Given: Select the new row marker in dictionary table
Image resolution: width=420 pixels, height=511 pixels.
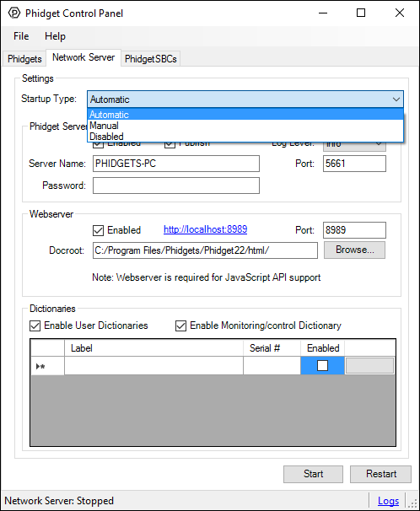Looking at the screenshot, I should tap(47, 366).
